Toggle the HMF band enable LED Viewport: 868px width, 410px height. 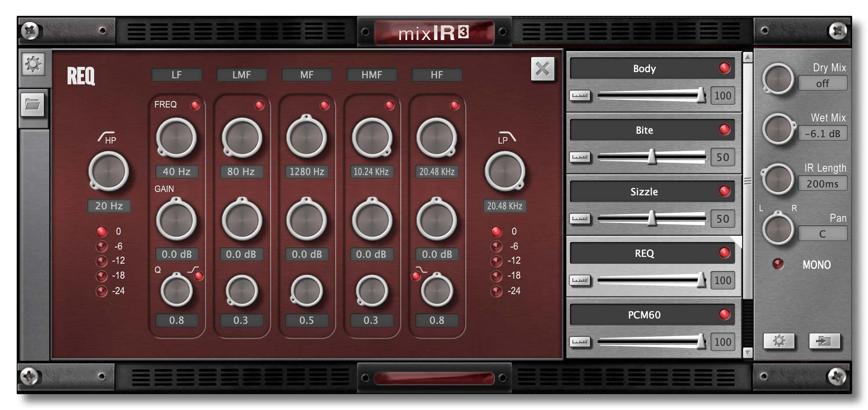pyautogui.click(x=390, y=105)
